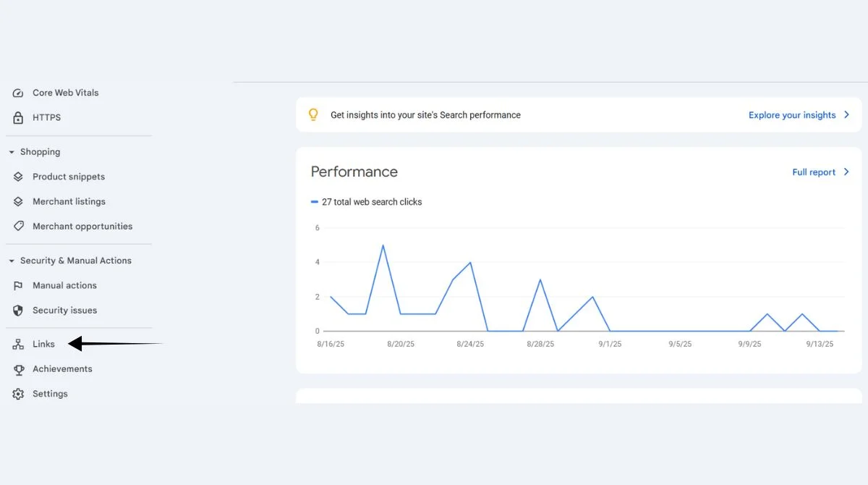Open Merchant opportunities page
Viewport: 868px width, 485px height.
(x=82, y=226)
